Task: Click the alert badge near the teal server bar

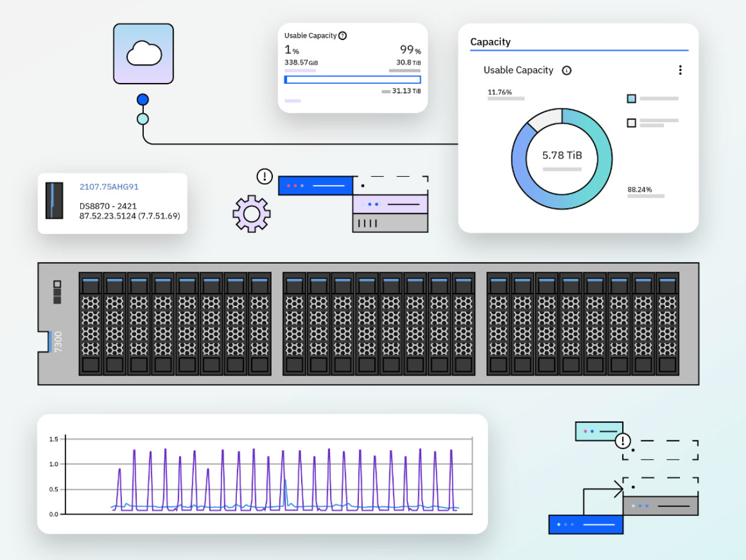Action: pyautogui.click(x=623, y=441)
